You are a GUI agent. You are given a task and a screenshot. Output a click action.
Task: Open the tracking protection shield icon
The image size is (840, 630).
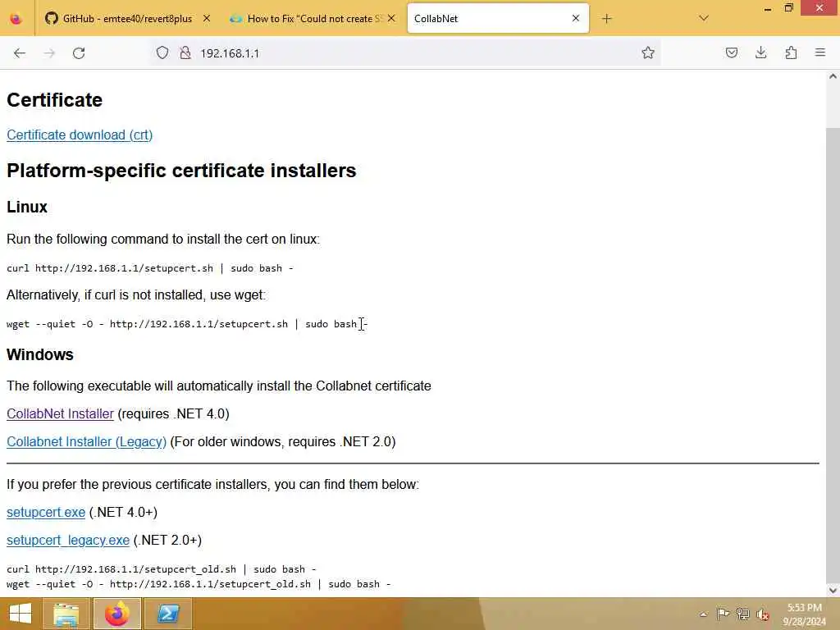pos(162,53)
